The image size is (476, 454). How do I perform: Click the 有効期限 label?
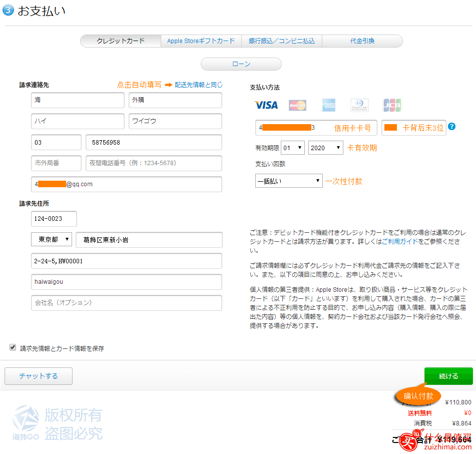[x=267, y=148]
